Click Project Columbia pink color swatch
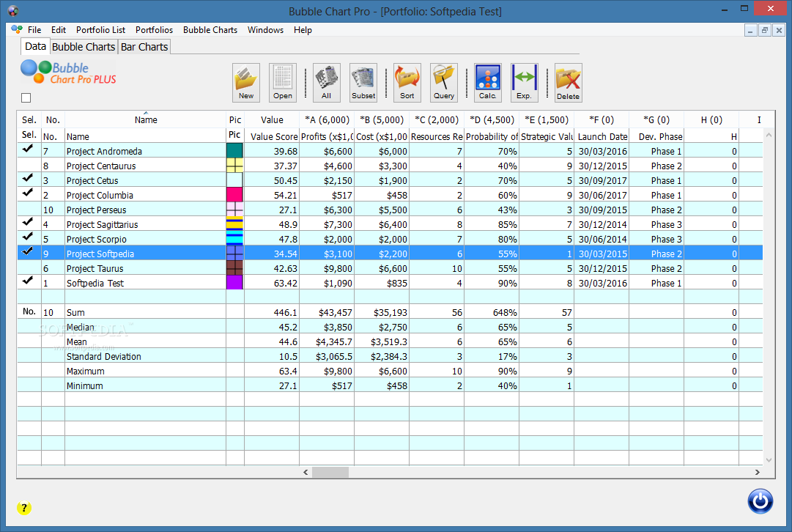The height and width of the screenshot is (532, 792). (235, 194)
